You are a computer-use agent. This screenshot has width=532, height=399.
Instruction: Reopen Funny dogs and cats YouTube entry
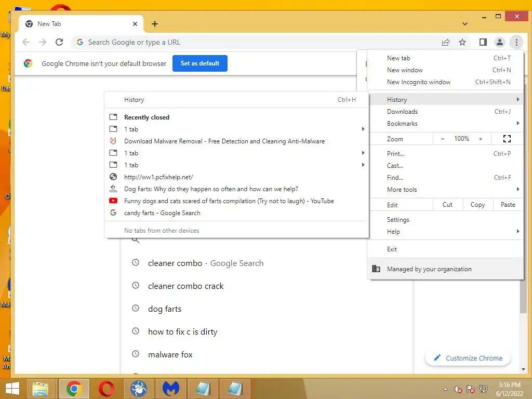pyautogui.click(x=236, y=201)
